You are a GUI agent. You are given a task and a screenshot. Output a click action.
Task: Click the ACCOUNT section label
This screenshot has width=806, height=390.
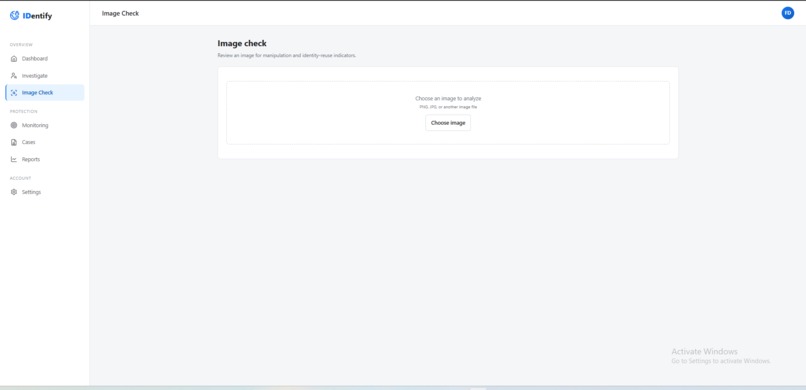pos(21,178)
